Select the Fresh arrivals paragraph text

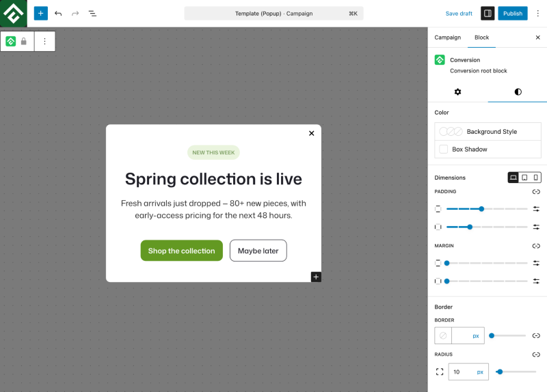213,209
